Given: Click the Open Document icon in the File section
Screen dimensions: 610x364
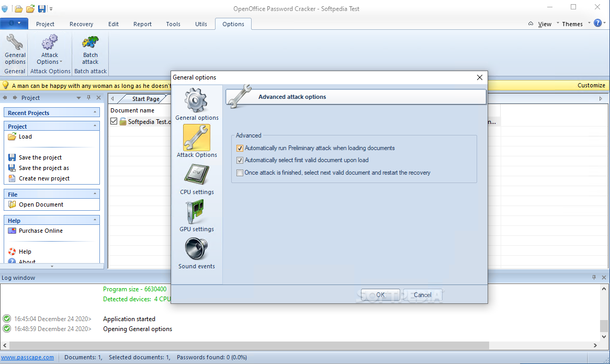Looking at the screenshot, I should tap(12, 204).
